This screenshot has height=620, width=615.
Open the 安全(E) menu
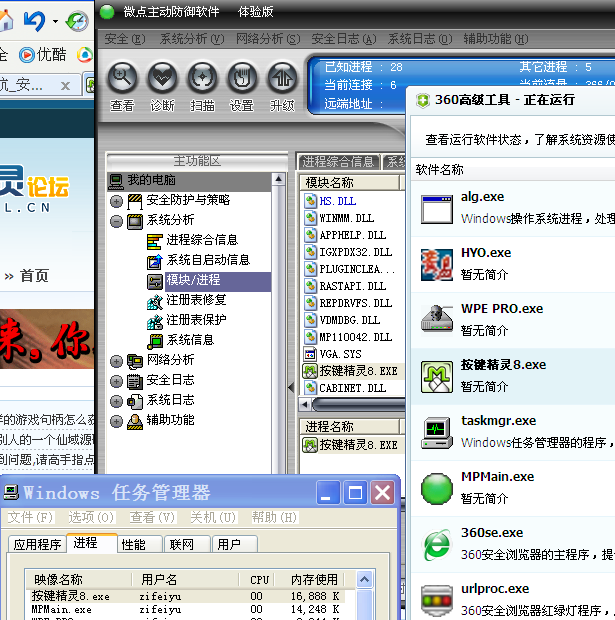click(x=125, y=39)
